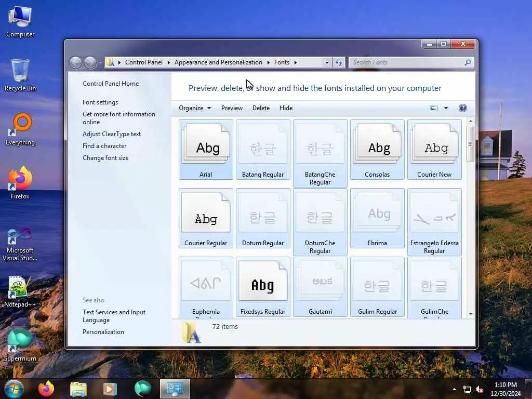Open Recycle Bin desktop icon
The height and width of the screenshot is (399, 532).
pyautogui.click(x=20, y=75)
